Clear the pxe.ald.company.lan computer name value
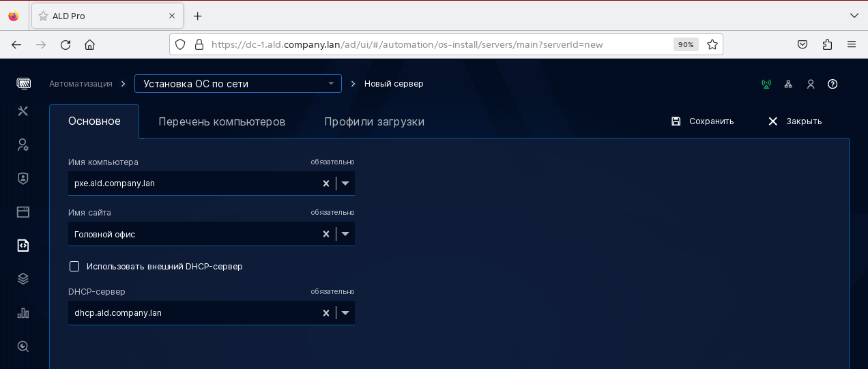 [326, 183]
